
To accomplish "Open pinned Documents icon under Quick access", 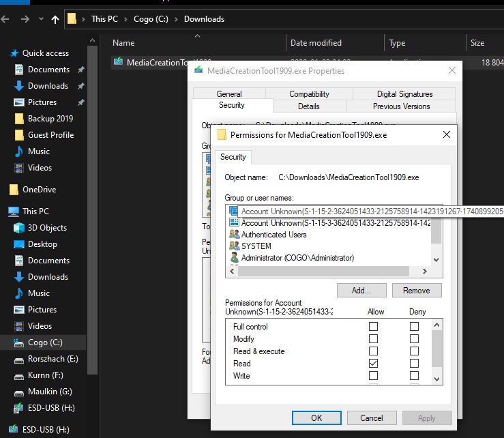I will tap(19, 70).
